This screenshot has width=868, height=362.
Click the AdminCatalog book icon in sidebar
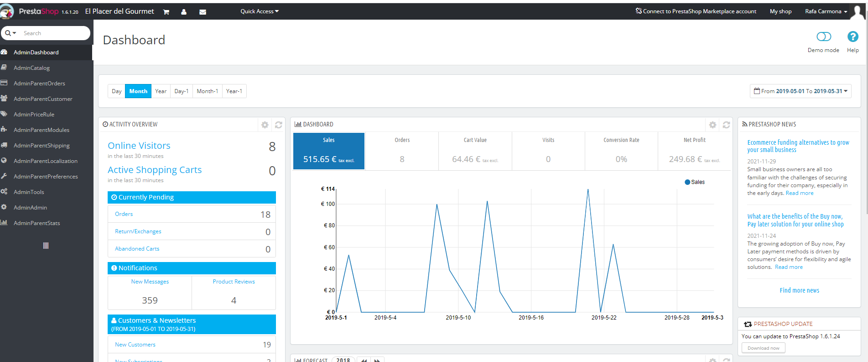pyautogui.click(x=4, y=68)
